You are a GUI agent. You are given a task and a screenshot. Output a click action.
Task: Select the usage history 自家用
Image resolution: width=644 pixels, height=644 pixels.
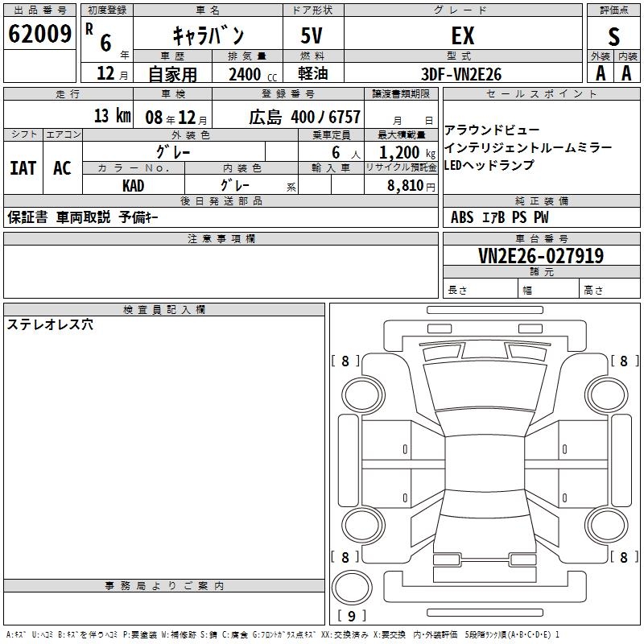coord(172,74)
